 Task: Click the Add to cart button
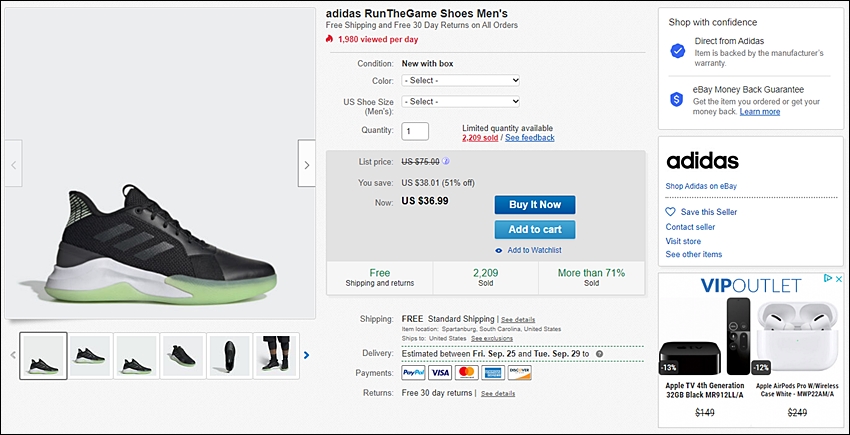pos(535,229)
